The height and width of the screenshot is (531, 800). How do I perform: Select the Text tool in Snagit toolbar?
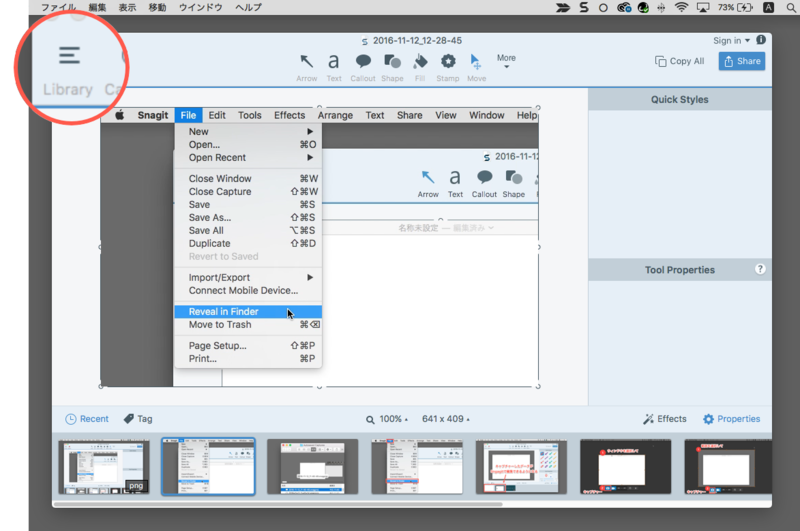pyautogui.click(x=334, y=67)
